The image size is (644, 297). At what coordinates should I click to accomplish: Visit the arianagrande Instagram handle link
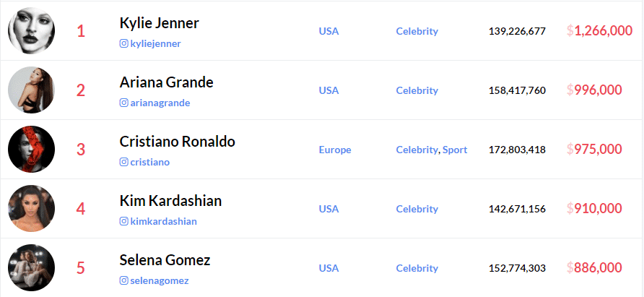160,103
